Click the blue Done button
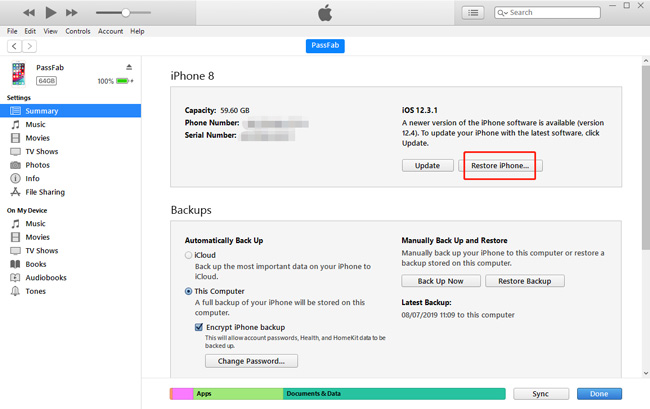The image size is (650, 409). [x=599, y=394]
